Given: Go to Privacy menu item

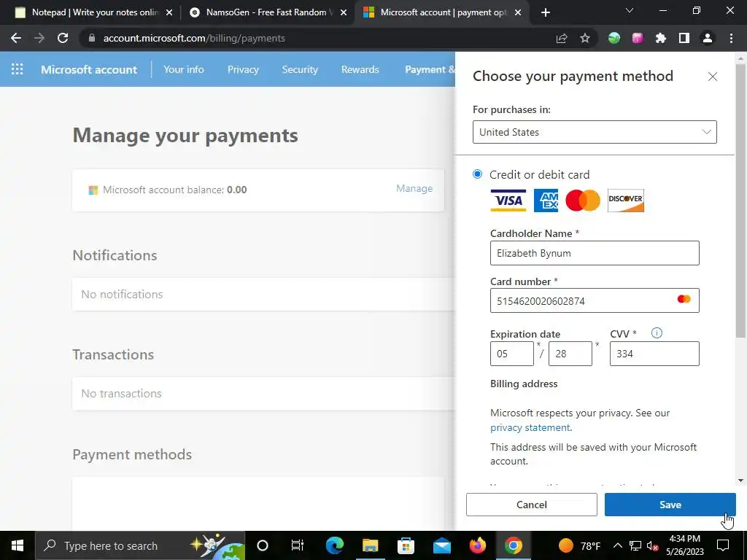Looking at the screenshot, I should click(x=243, y=69).
